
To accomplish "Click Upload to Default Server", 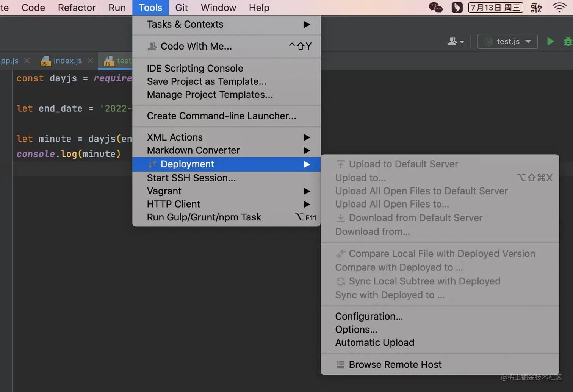I will pyautogui.click(x=440, y=164).
